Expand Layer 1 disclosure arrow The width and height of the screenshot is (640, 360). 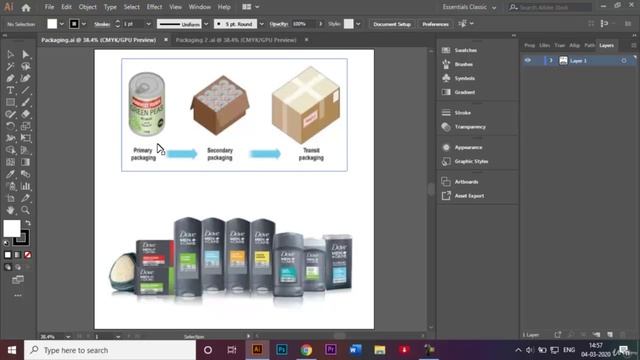point(551,60)
